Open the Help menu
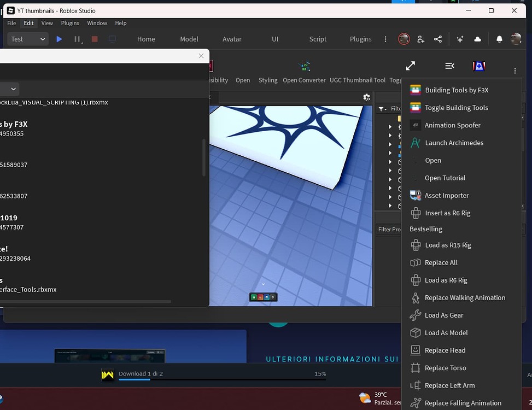 (x=120, y=23)
